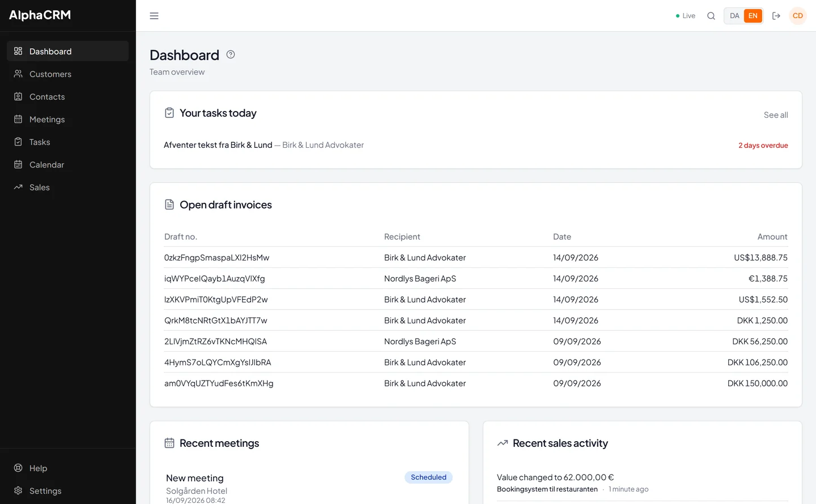
Task: Click the 2 days overdue label
Action: [763, 146]
